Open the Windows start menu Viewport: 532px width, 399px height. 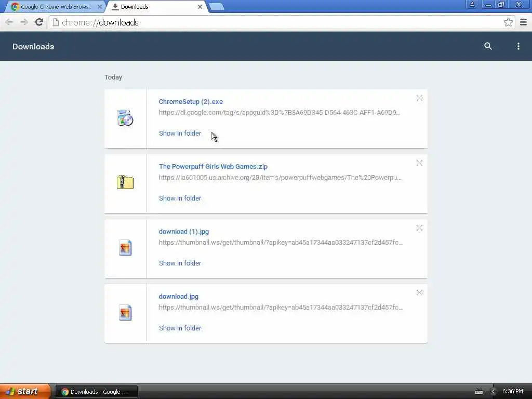tap(25, 391)
